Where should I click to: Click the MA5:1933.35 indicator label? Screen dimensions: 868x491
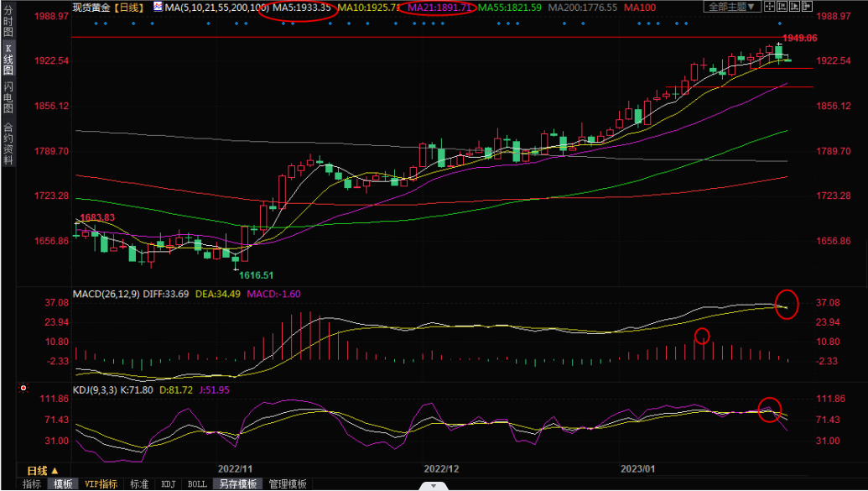302,8
